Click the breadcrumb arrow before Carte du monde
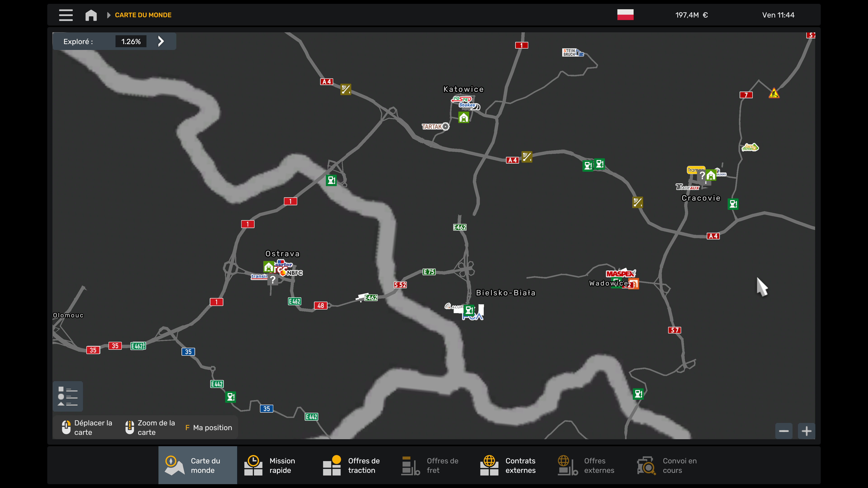This screenshot has width=868, height=488. (x=108, y=15)
